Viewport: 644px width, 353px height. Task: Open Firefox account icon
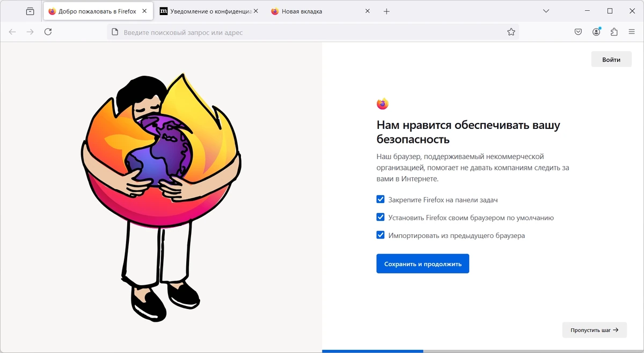(x=596, y=32)
